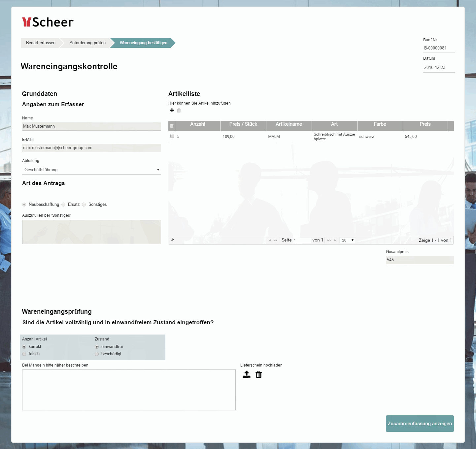Mark Anzahl Artikel as korrekt
476x449 pixels.
click(24, 347)
